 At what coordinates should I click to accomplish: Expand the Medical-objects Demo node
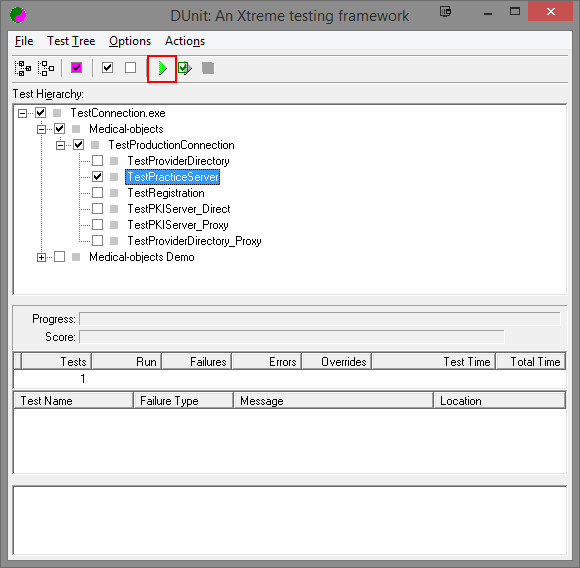41,257
